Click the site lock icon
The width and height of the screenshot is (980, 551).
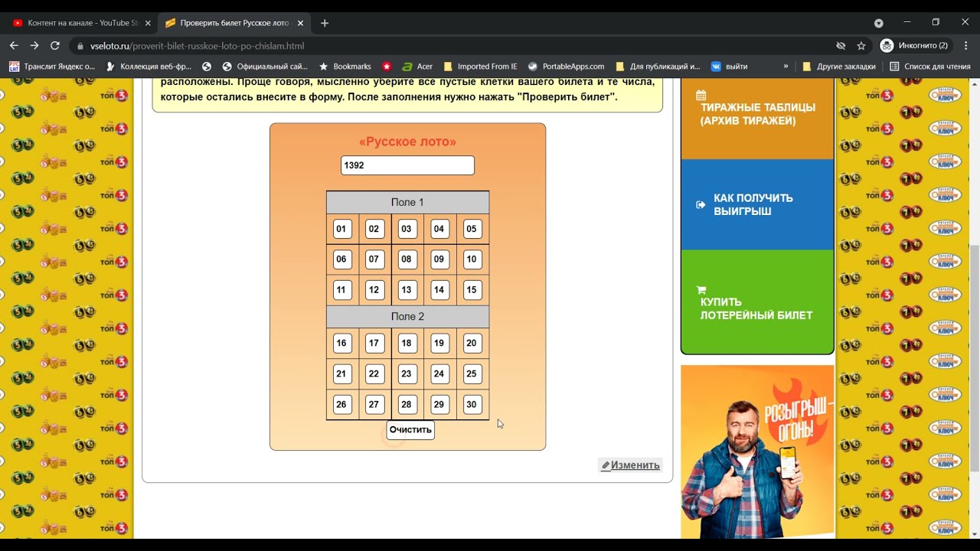point(80,46)
